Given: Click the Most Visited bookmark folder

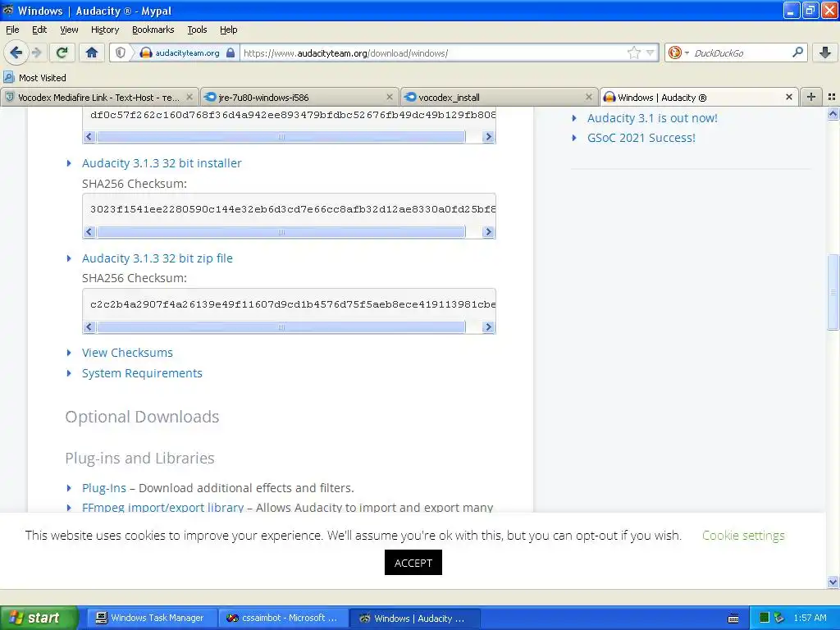Looking at the screenshot, I should click(x=34, y=78).
